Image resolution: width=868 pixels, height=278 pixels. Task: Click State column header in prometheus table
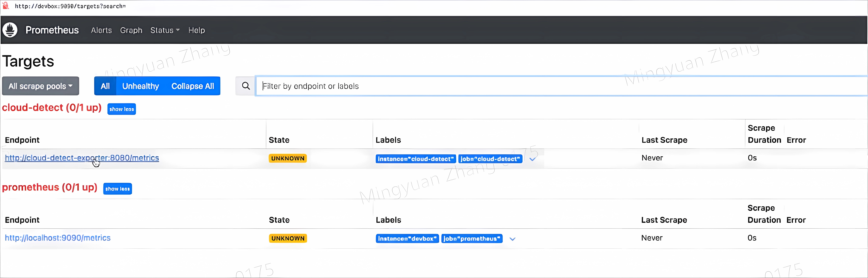coord(279,220)
